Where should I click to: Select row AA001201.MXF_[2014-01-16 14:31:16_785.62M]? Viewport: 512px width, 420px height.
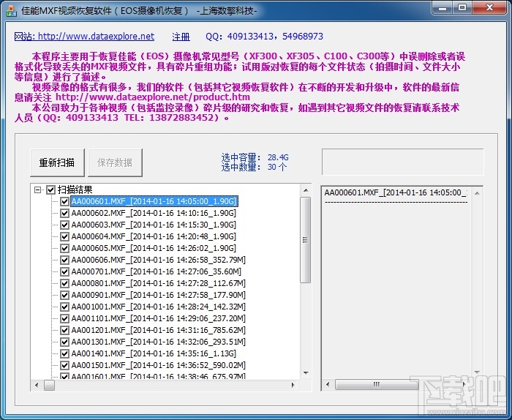pyautogui.click(x=159, y=330)
